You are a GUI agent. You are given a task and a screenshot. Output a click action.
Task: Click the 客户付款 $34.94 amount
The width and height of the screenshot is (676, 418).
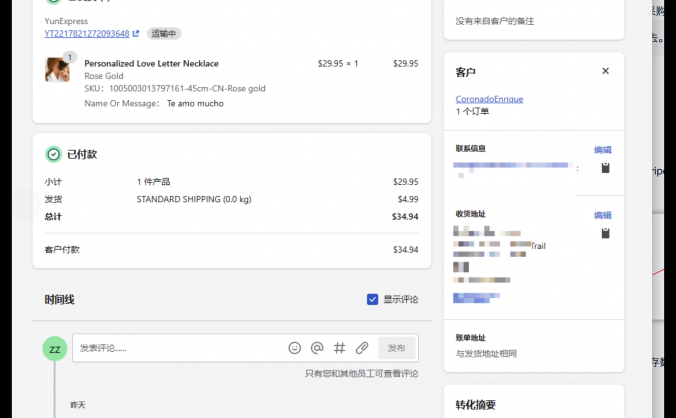coord(405,250)
